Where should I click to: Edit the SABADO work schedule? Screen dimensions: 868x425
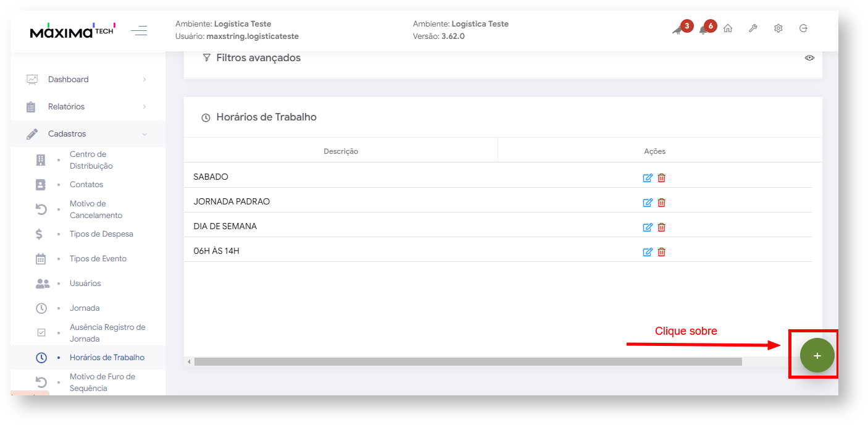click(x=647, y=178)
